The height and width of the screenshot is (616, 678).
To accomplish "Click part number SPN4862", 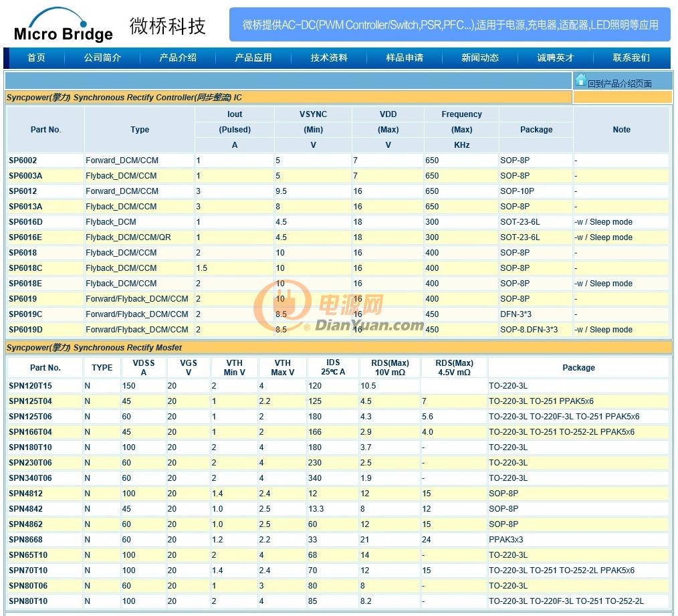I will pos(25,524).
